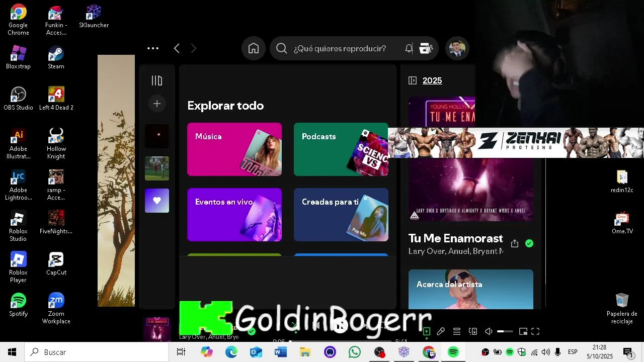The image size is (644, 362).
Task: Open Left 4 Dead 2 shortcut
Action: click(x=56, y=99)
